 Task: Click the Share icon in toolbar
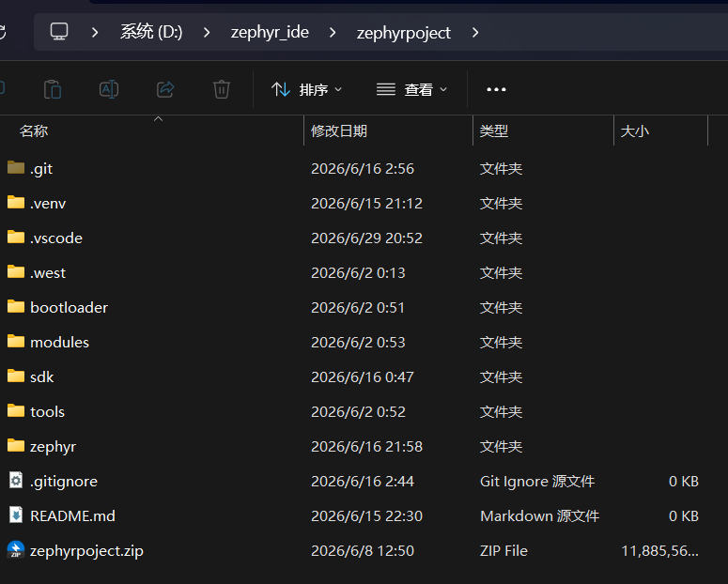pyautogui.click(x=165, y=89)
